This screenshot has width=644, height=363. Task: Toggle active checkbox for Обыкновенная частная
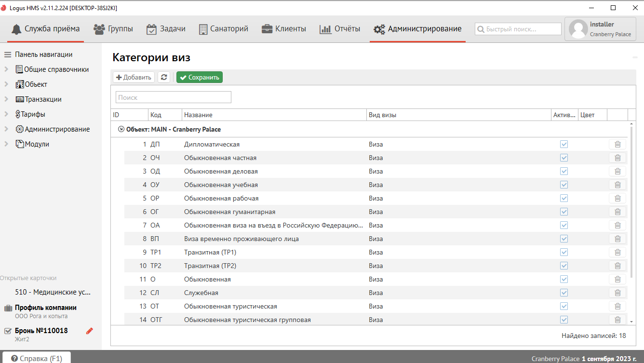pyautogui.click(x=563, y=158)
